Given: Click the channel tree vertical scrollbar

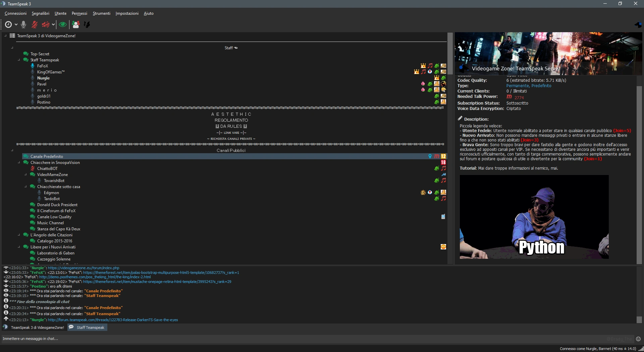Looking at the screenshot, I should coord(450,54).
